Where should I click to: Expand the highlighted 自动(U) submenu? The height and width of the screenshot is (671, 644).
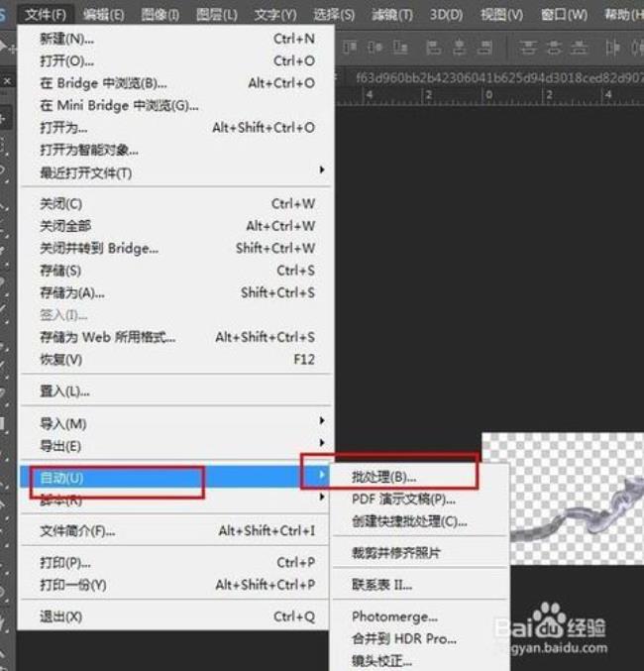176,477
